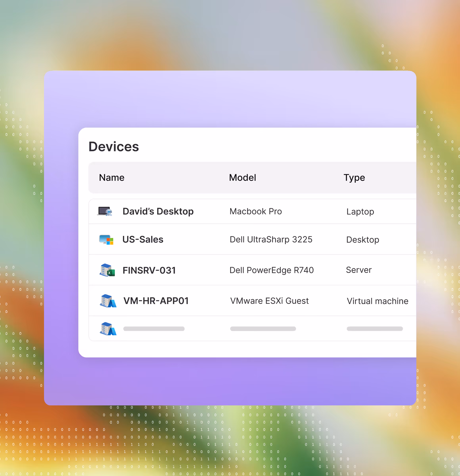This screenshot has width=460, height=476.
Task: Click the server icon in the placeholder row
Action: (x=108, y=329)
